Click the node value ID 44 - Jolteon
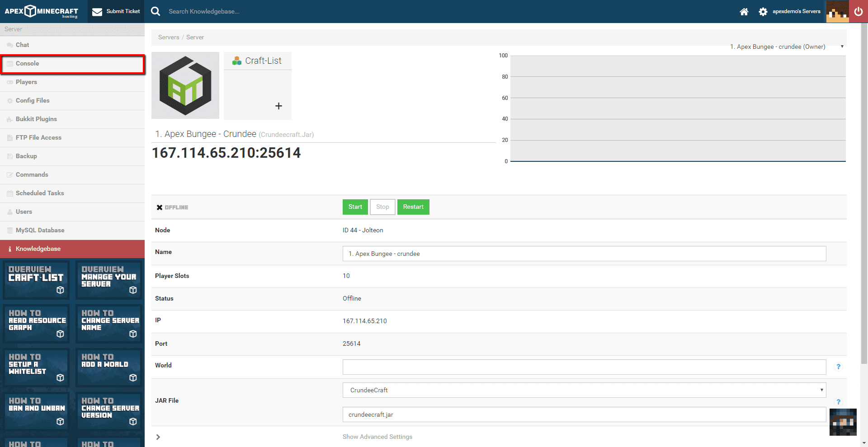The image size is (868, 447). 363,230
